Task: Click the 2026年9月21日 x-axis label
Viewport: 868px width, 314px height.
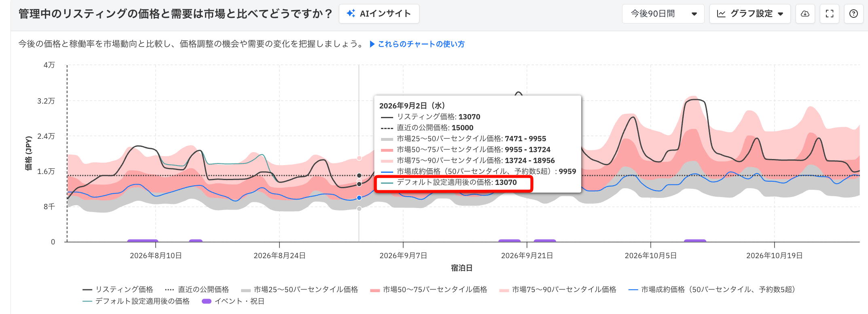Action: [x=527, y=256]
